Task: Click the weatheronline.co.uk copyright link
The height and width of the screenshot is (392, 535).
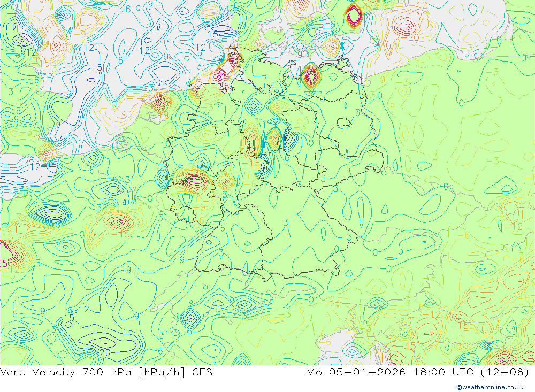Action: click(490, 387)
